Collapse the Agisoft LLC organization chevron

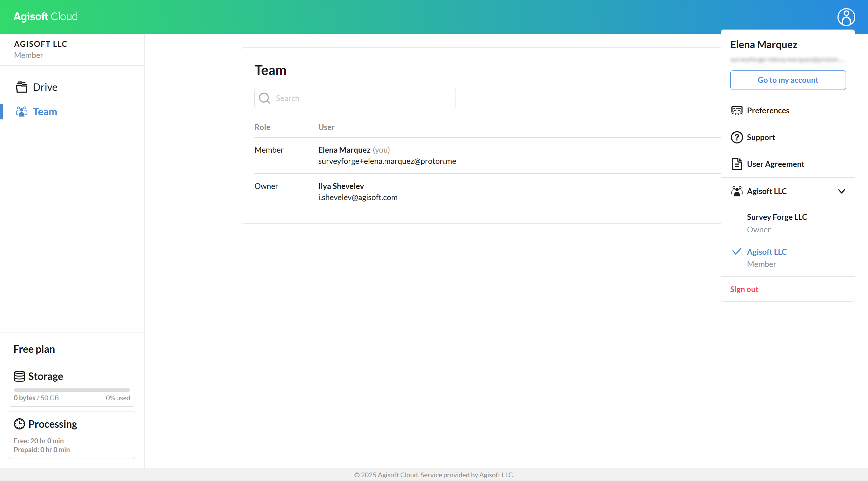842,191
